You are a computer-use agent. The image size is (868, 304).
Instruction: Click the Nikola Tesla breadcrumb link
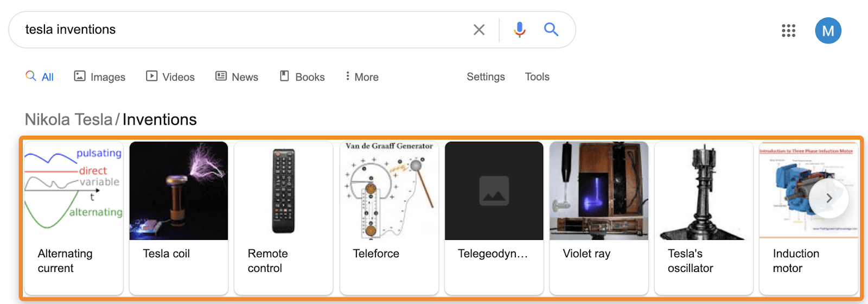click(x=68, y=119)
